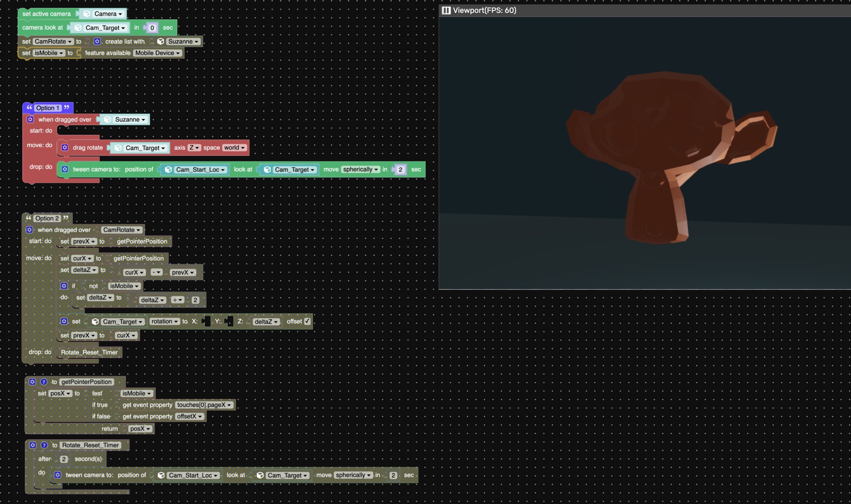Click the getPointerPosition function name field

click(x=86, y=382)
